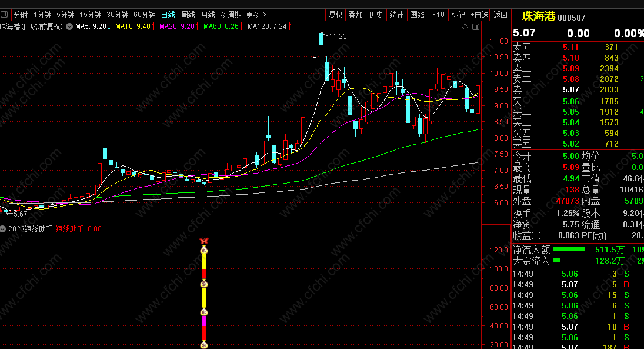Open 统计 statistics

pyautogui.click(x=396, y=15)
